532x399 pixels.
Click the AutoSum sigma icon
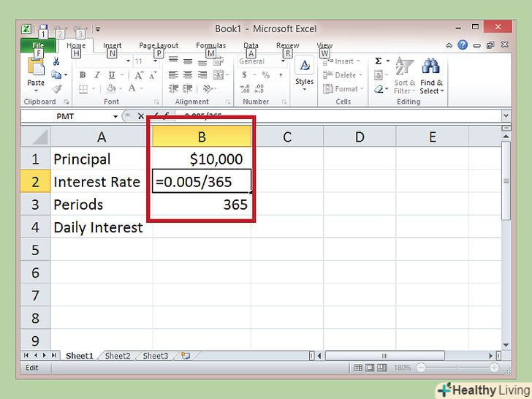379,61
